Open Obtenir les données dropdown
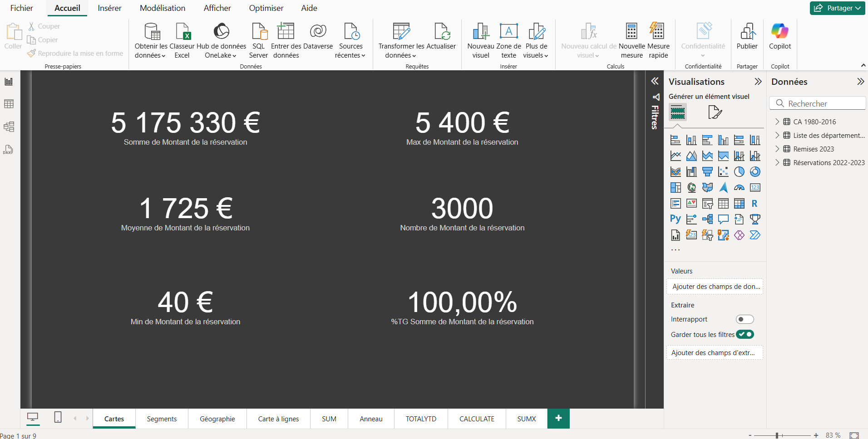 tap(151, 51)
